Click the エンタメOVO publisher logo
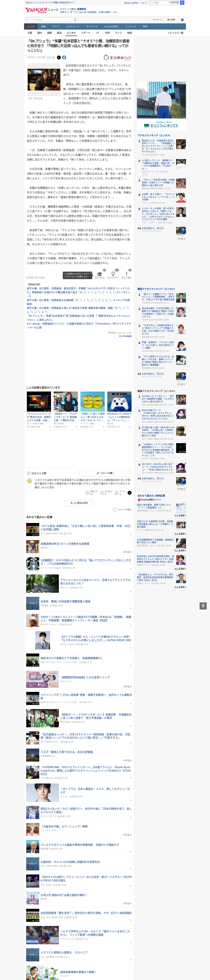This screenshot has height=980, width=210. point(117,57)
